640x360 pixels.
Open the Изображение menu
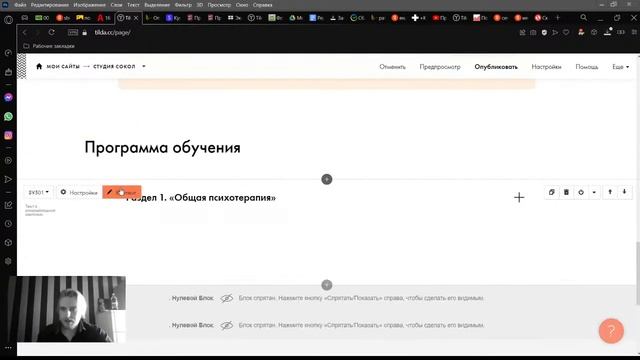(x=89, y=5)
